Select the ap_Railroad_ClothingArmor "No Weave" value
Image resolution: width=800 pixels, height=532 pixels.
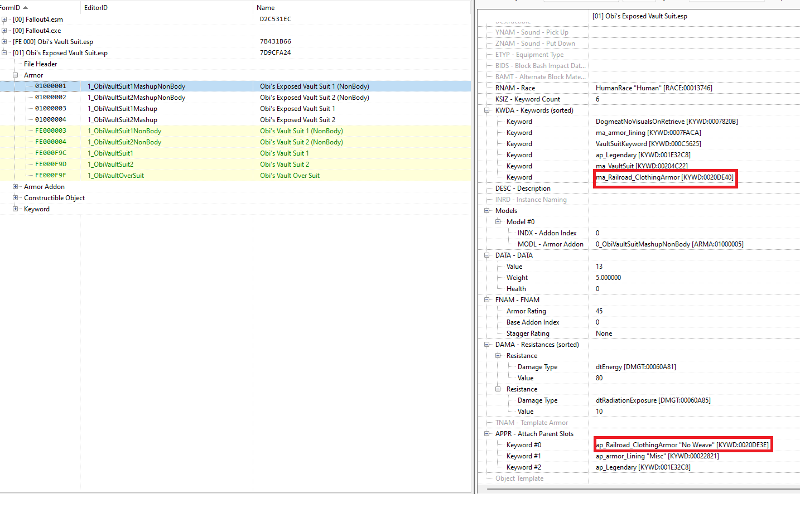(x=682, y=445)
